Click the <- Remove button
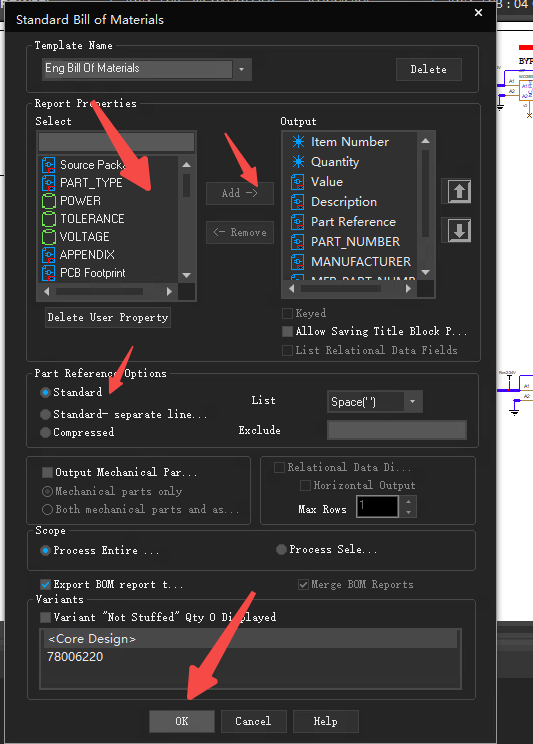This screenshot has height=744, width=533. (240, 232)
